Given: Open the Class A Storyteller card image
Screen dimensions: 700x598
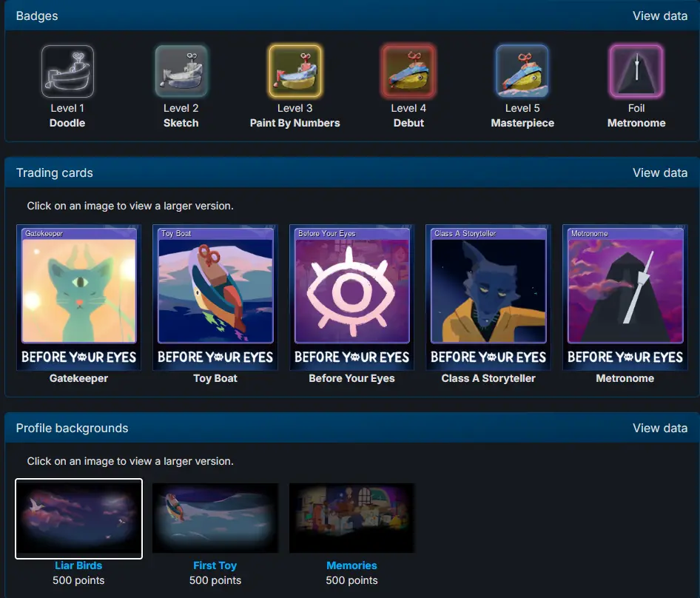Looking at the screenshot, I should [x=488, y=298].
